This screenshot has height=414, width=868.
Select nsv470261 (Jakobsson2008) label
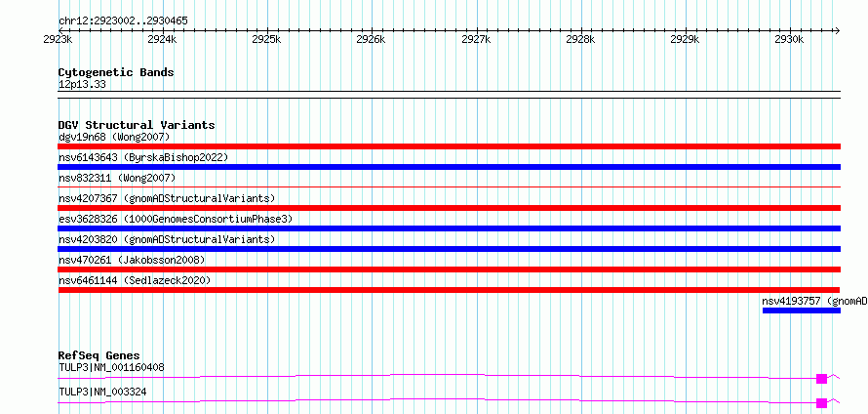(x=132, y=260)
